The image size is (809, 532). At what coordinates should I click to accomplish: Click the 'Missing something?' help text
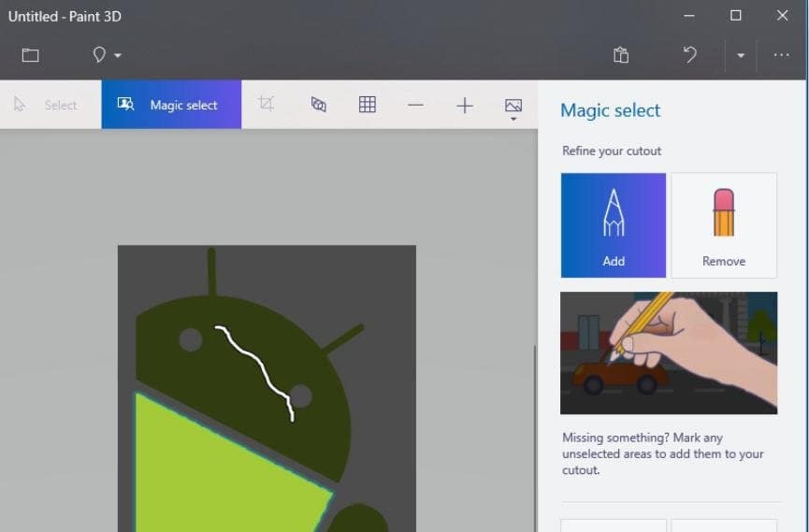click(x=662, y=453)
